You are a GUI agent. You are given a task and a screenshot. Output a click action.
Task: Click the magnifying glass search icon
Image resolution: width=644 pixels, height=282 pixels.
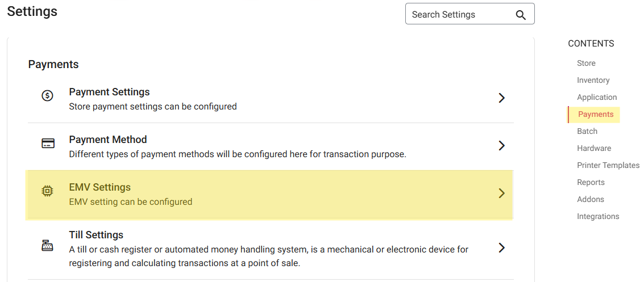521,15
